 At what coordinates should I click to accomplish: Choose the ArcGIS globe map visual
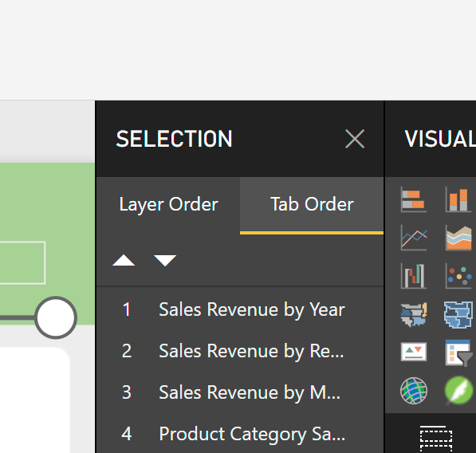click(x=414, y=391)
